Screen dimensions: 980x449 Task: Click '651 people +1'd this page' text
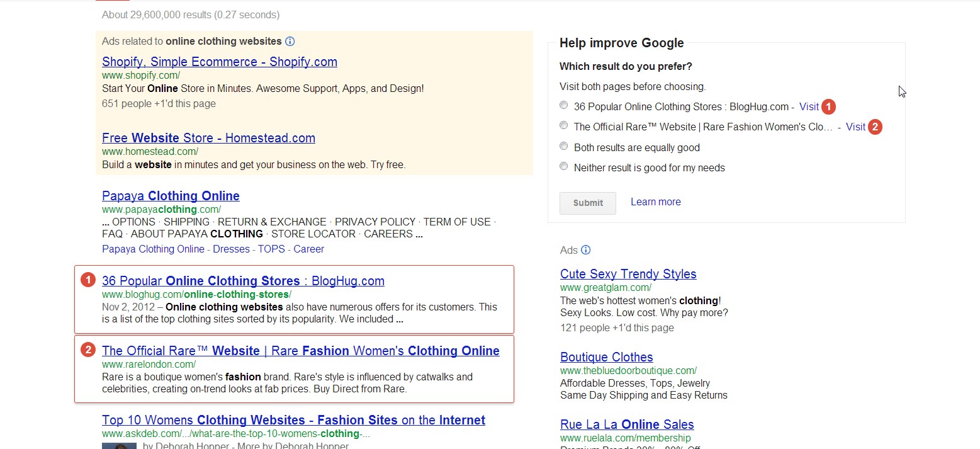(159, 103)
